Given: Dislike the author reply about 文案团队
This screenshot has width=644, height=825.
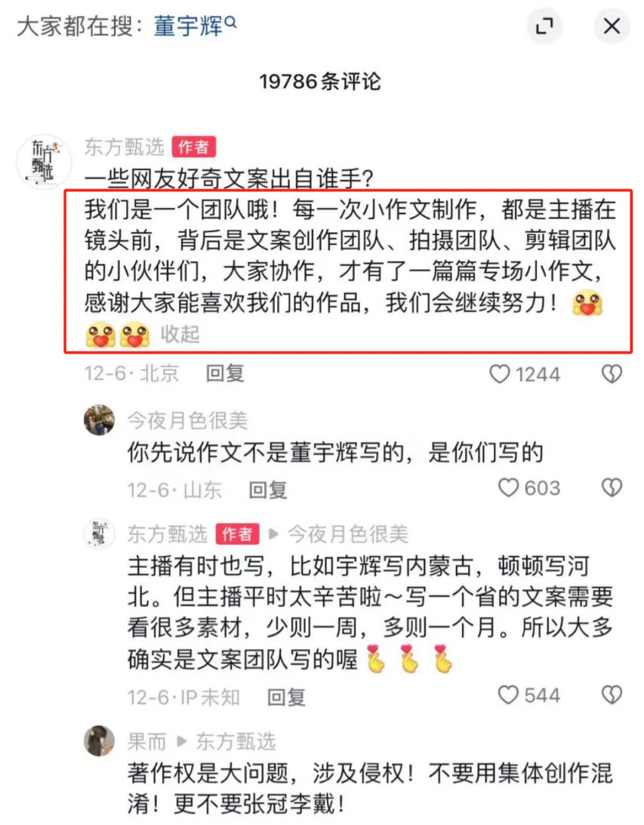Looking at the screenshot, I should click(612, 695).
